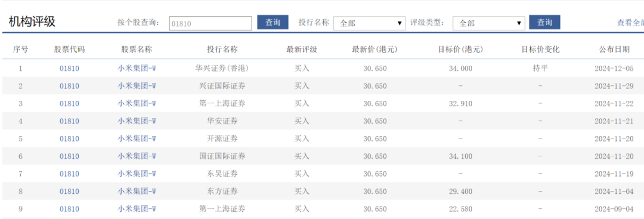Image resolution: width=644 pixels, height=219 pixels.
Task: Open 小米集团-W link in 东吴证券 row
Action: tap(137, 174)
